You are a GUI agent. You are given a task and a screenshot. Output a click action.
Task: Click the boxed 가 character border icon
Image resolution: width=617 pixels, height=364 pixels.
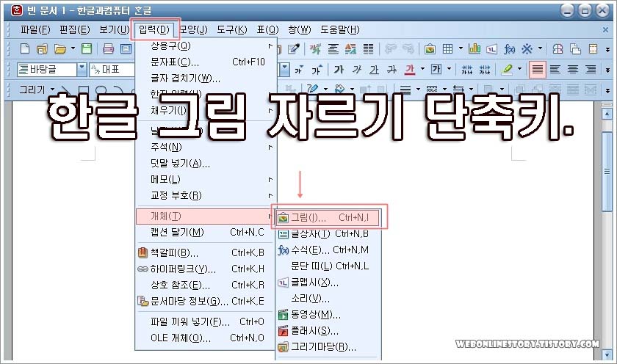coord(436,69)
